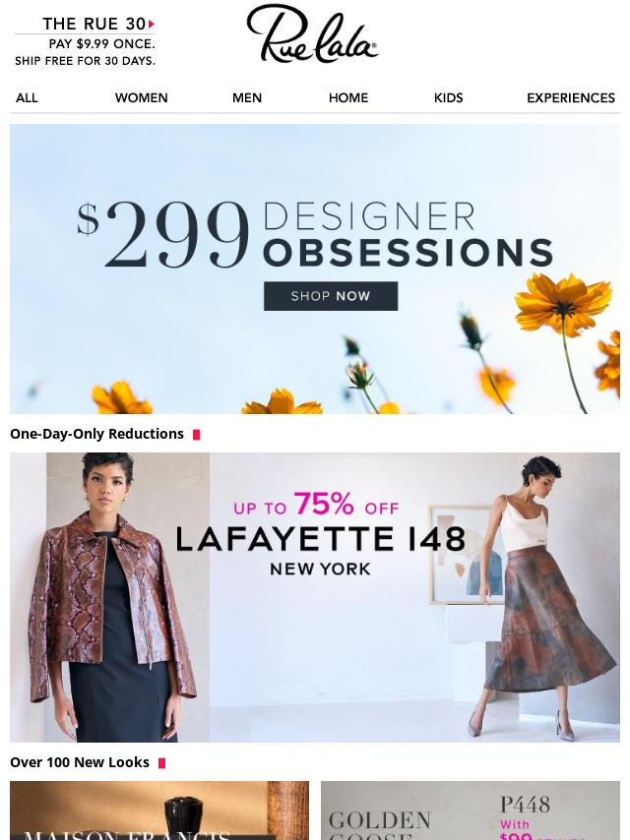This screenshot has width=630, height=840.
Task: Browse the Kids category
Action: tap(448, 98)
